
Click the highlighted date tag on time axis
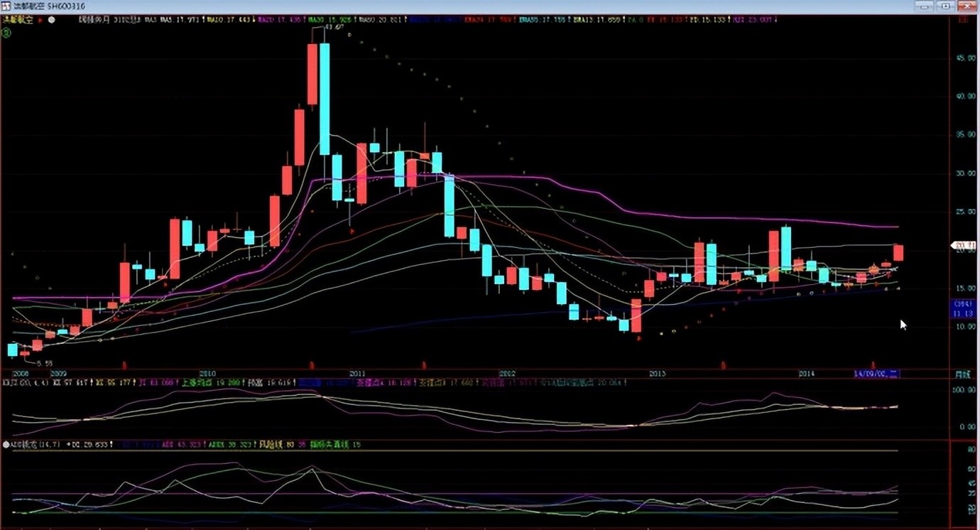point(876,373)
